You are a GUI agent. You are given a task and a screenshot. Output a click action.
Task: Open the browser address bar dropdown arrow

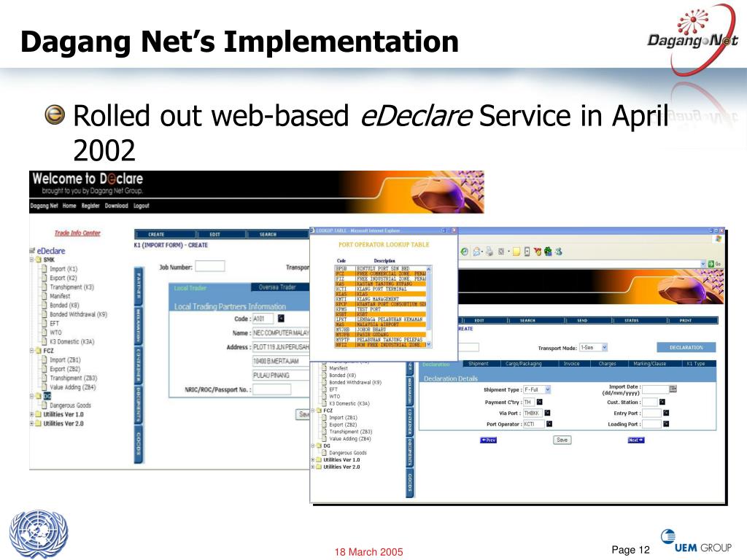(x=703, y=264)
